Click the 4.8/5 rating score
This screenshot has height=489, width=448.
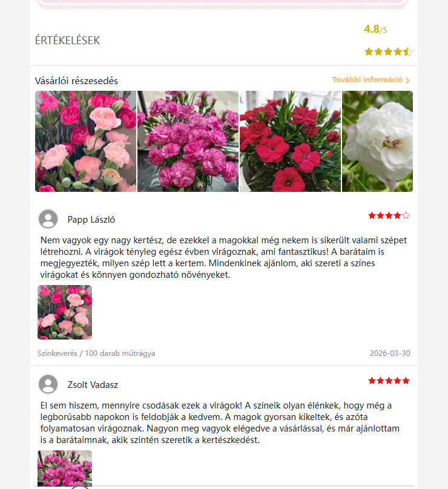375,29
